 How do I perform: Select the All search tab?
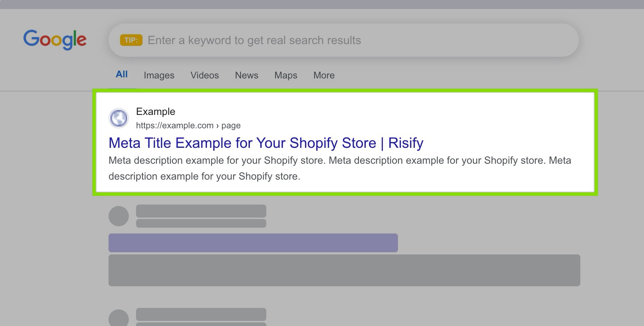tap(122, 74)
